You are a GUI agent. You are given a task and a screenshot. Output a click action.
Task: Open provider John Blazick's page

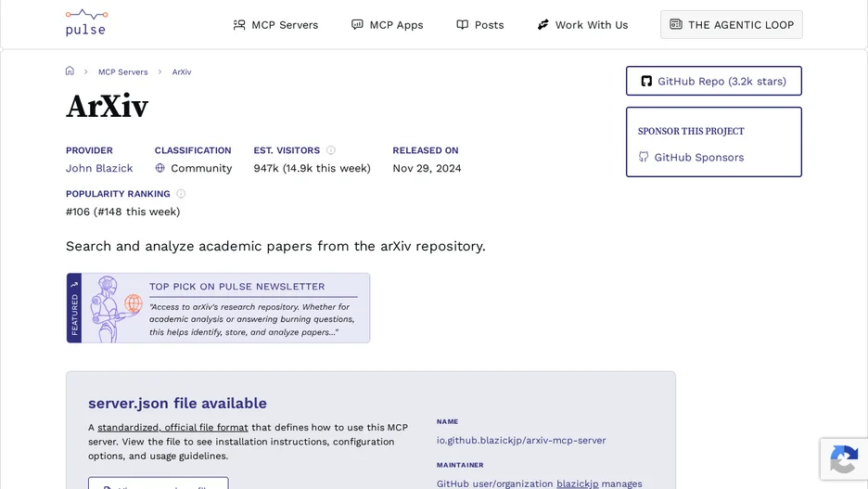click(x=99, y=168)
